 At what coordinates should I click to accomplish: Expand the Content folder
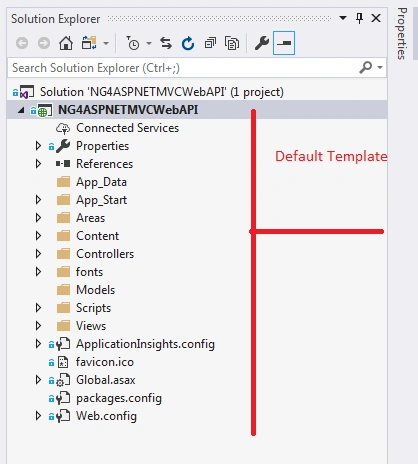[38, 236]
